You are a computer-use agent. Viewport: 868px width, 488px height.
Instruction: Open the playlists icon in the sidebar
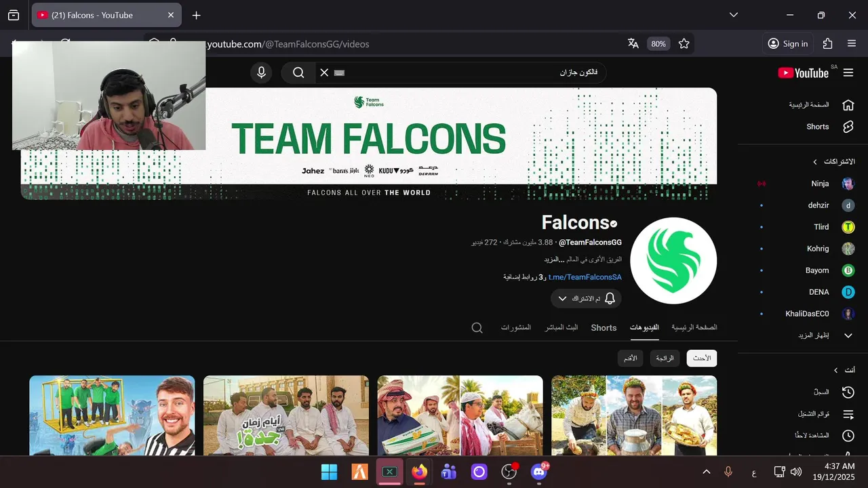848,413
